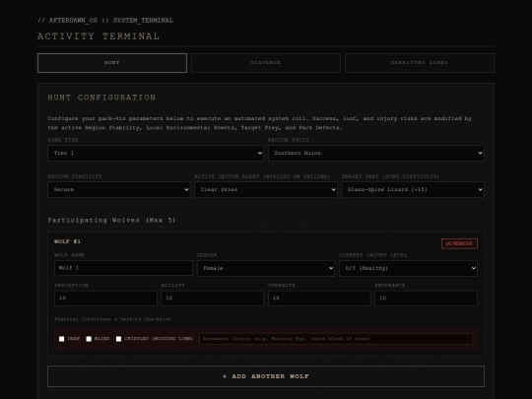Open the Gender dropdown for Wolf #1
The height and width of the screenshot is (399, 532).
(x=266, y=268)
